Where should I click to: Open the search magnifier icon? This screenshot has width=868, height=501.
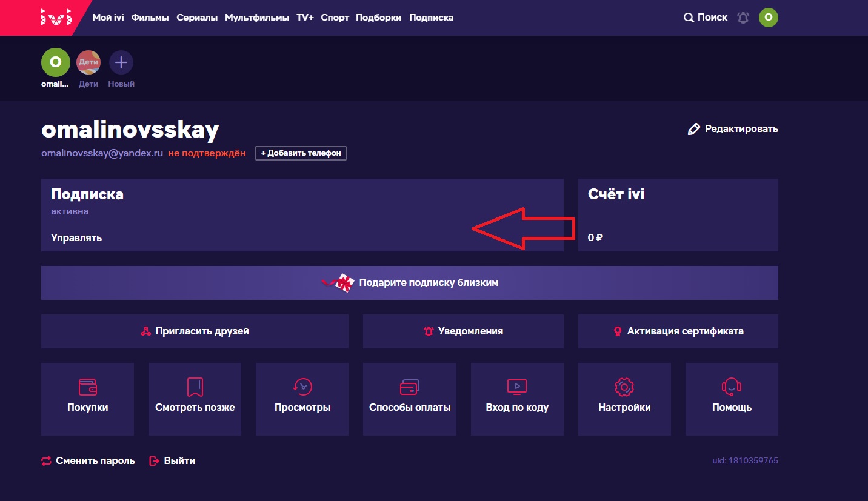click(689, 18)
